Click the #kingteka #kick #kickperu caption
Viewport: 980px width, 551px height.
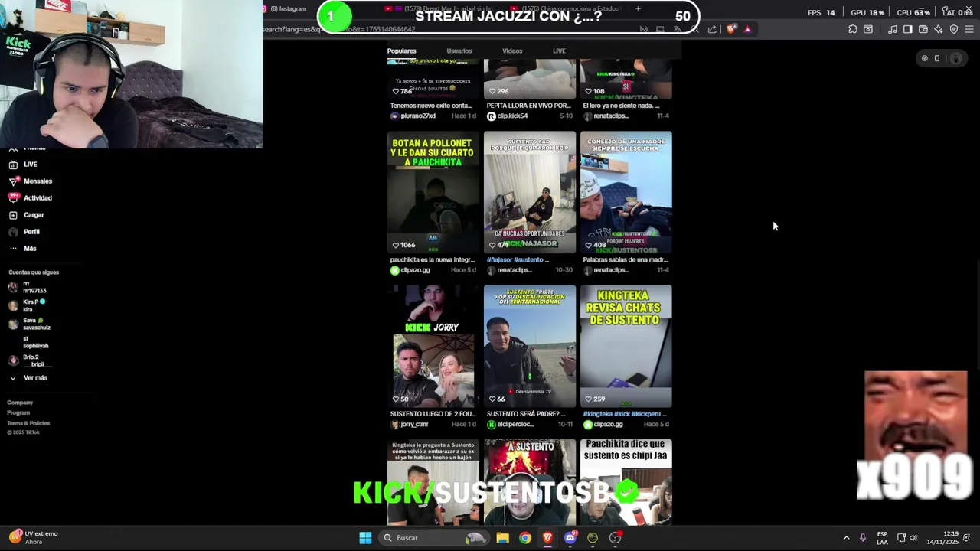[x=625, y=414]
